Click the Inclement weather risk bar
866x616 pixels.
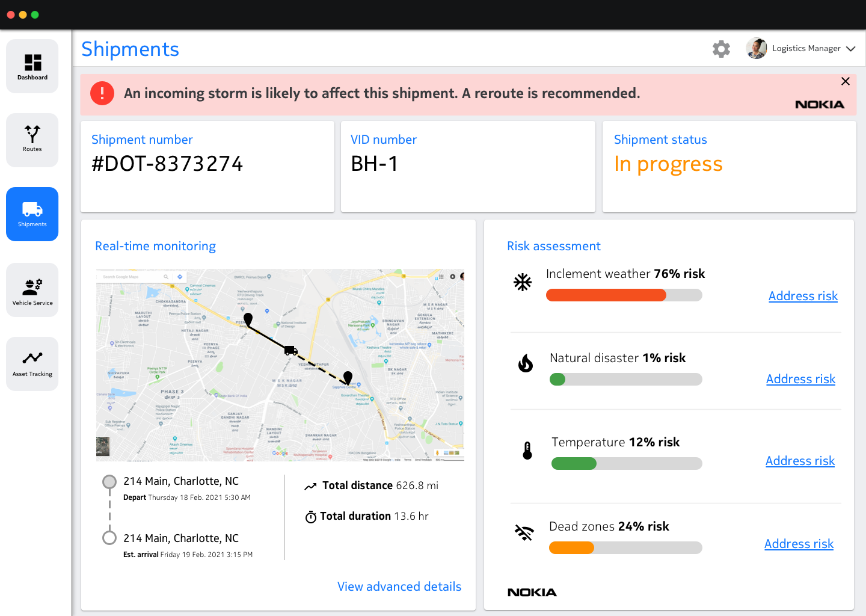click(x=624, y=295)
